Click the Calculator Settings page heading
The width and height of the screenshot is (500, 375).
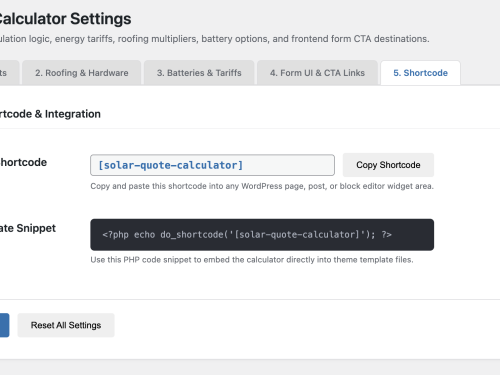click(66, 19)
